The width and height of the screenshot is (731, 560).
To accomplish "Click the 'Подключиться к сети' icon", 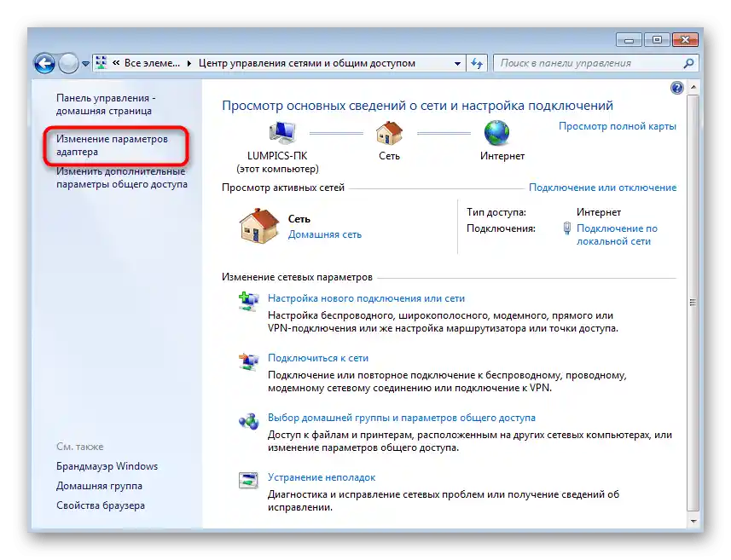I will pos(248,361).
